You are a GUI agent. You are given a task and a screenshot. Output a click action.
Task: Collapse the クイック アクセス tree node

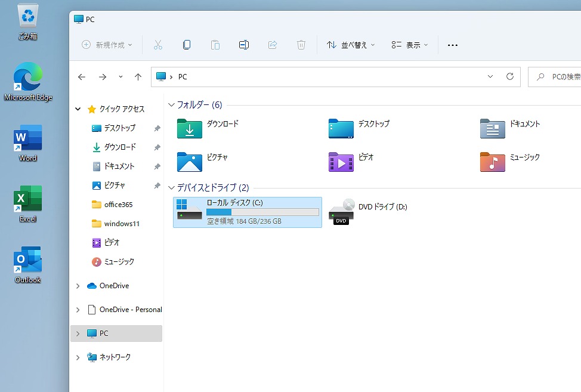(x=78, y=109)
